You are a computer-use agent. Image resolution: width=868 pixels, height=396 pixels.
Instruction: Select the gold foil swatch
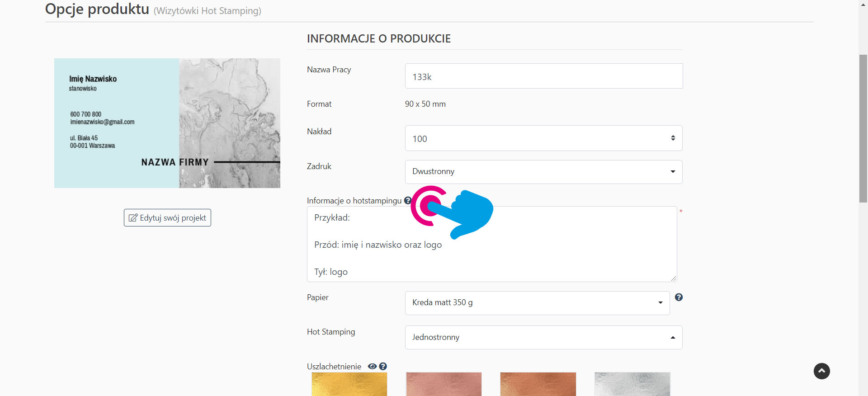coord(349,384)
